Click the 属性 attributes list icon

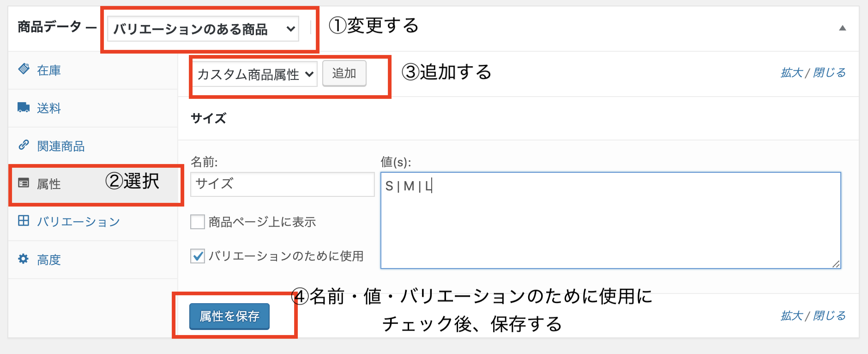(x=24, y=183)
